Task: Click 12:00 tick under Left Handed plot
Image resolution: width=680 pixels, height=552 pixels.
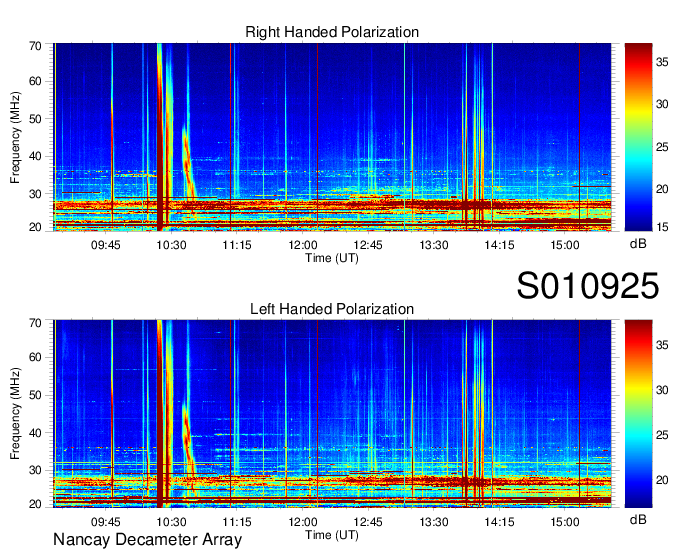Action: coord(303,522)
